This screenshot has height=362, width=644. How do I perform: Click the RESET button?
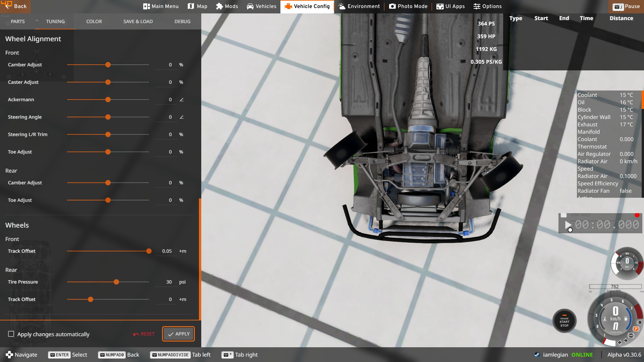tap(144, 334)
